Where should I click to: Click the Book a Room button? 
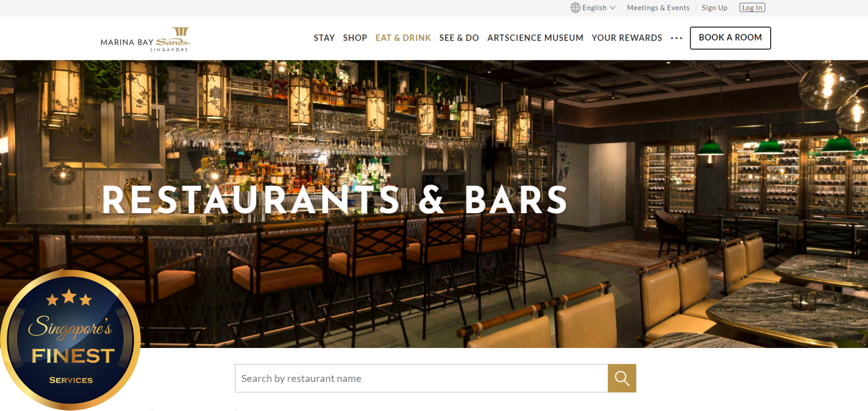tap(730, 38)
